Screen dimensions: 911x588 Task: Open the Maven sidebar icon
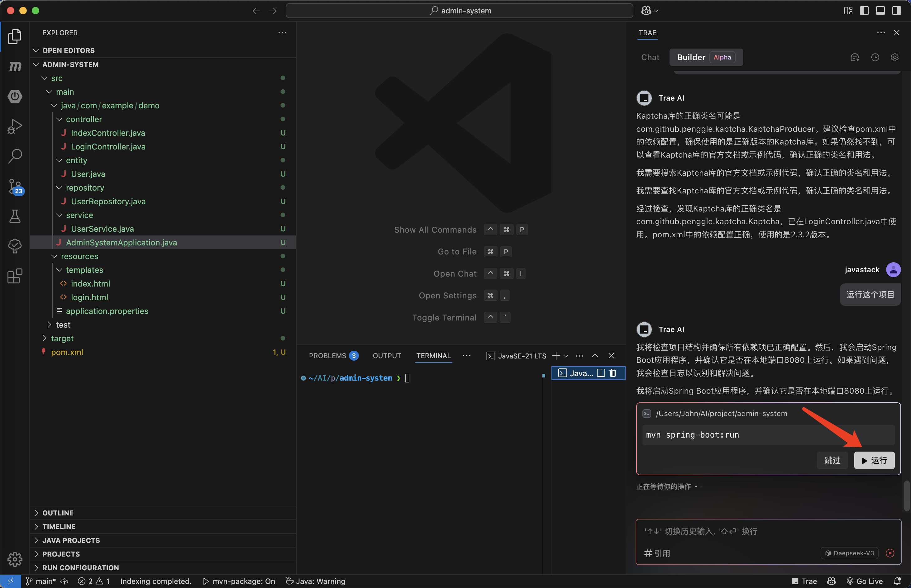point(15,66)
